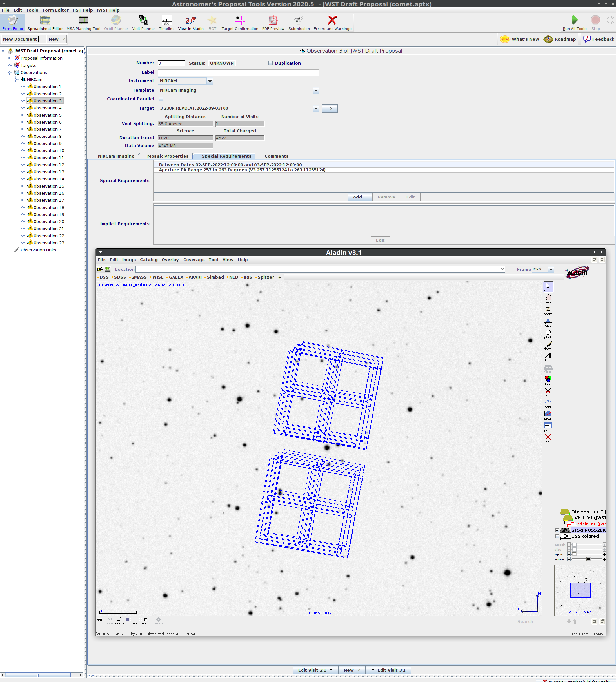Open the Spreadsheet Editor tool

point(45,23)
